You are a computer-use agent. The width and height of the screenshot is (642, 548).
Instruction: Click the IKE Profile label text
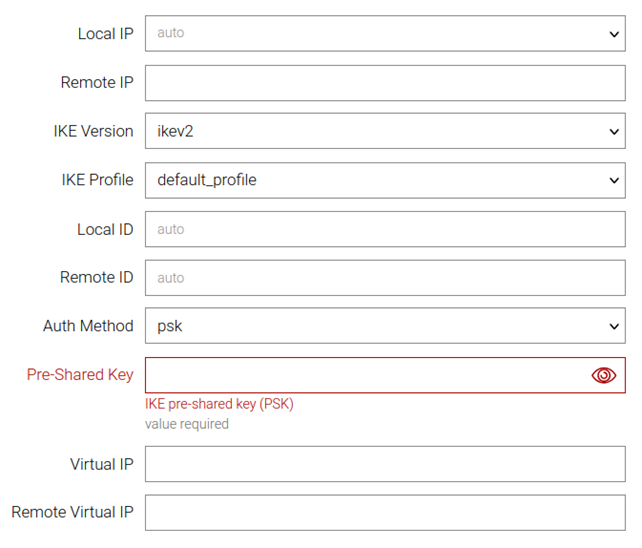click(97, 180)
